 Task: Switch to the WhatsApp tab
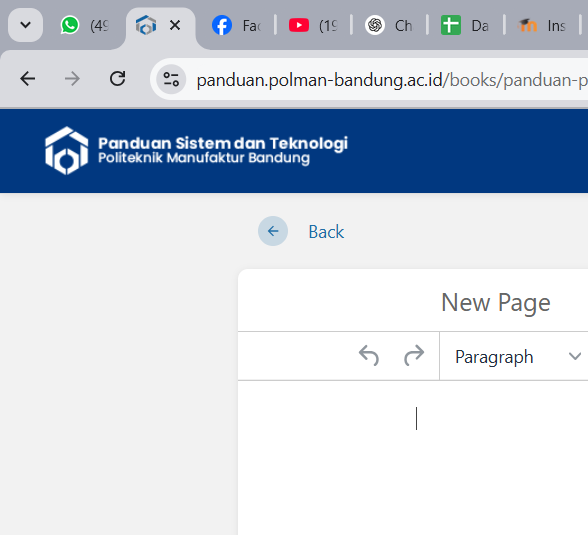click(85, 25)
